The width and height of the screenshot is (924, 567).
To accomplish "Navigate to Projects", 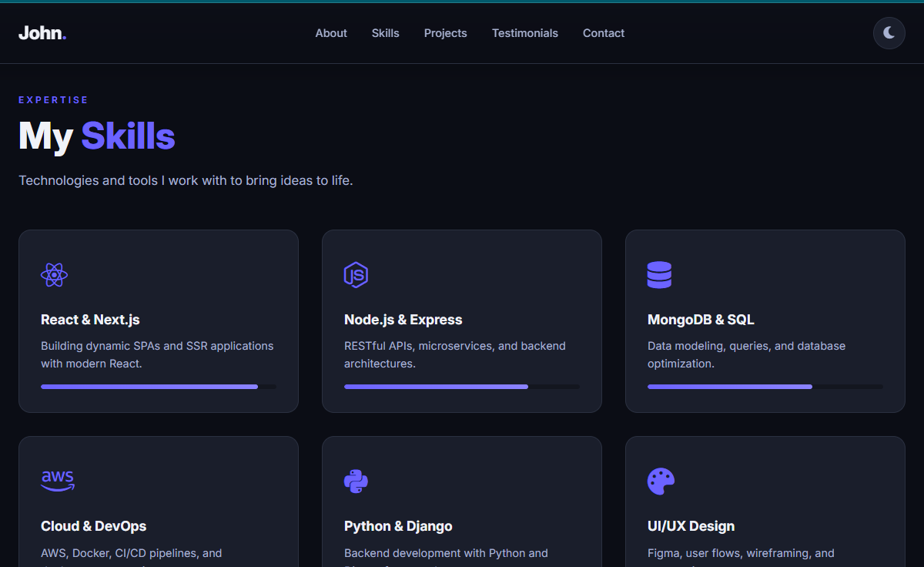I will click(x=446, y=33).
